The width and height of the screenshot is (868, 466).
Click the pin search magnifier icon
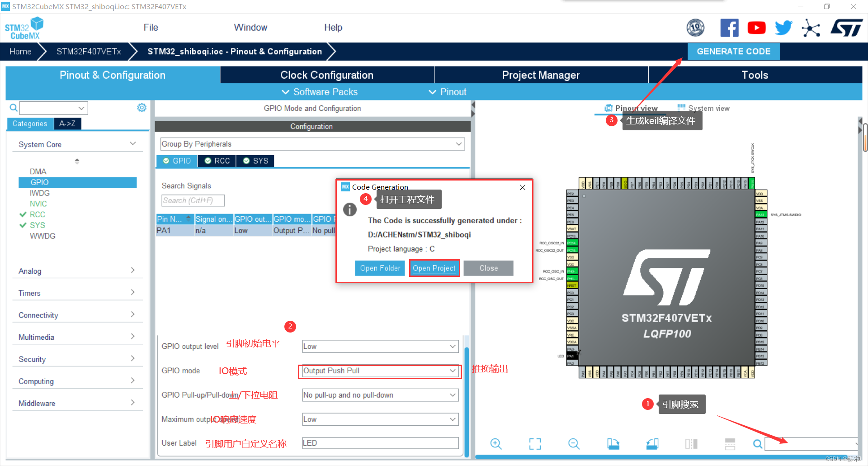[x=758, y=444]
